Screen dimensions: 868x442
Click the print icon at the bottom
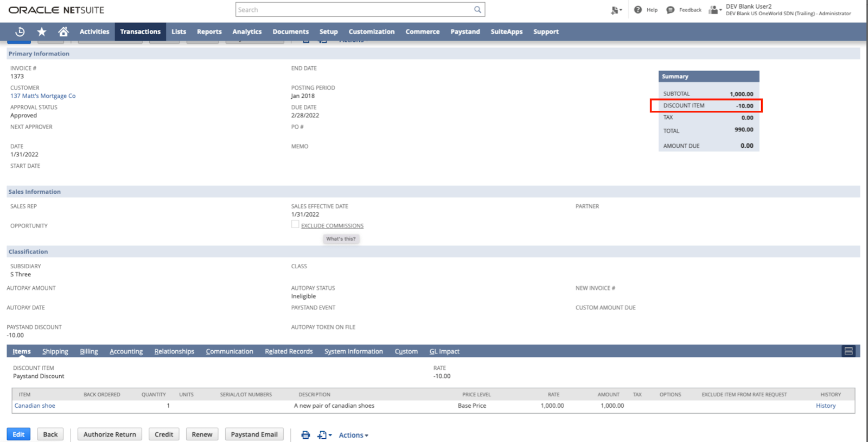[305, 435]
